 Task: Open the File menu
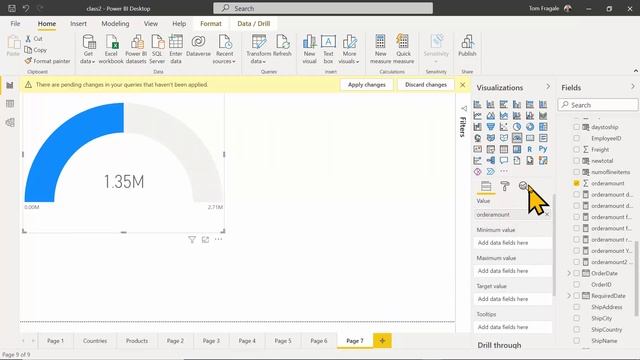[x=16, y=24]
